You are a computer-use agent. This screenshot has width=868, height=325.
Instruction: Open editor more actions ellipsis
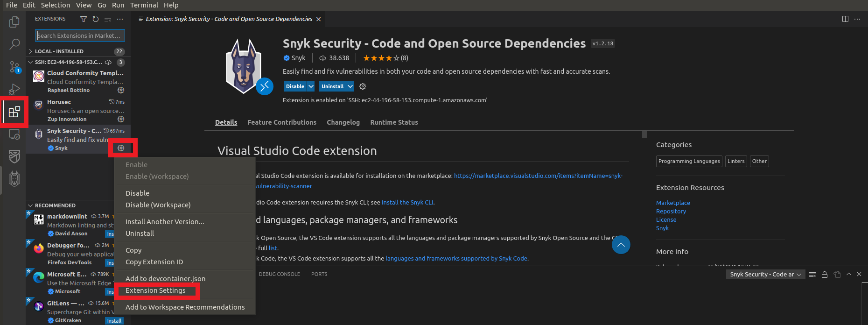tap(857, 19)
